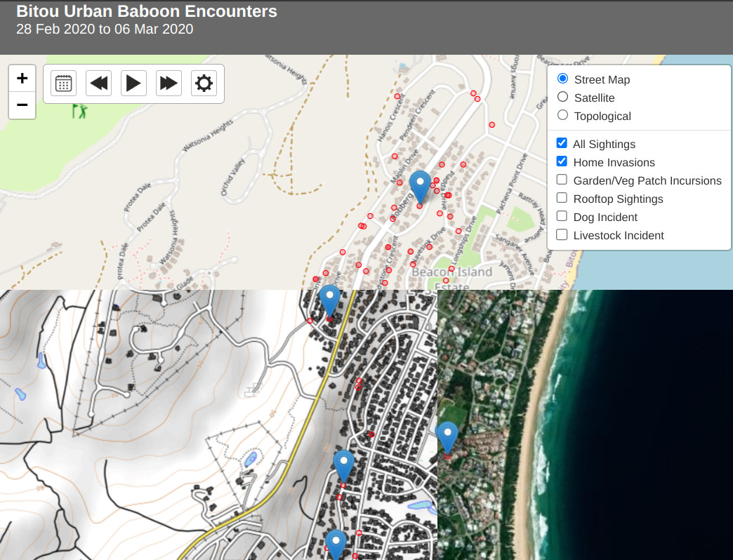Click the blue marker near Robberg Road
The width and height of the screenshot is (733, 560).
click(x=420, y=186)
